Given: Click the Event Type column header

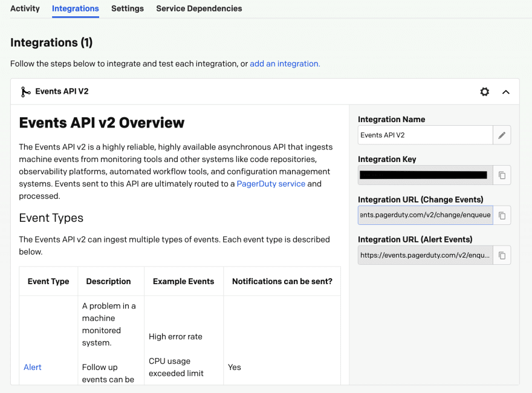Looking at the screenshot, I should click(x=48, y=281).
